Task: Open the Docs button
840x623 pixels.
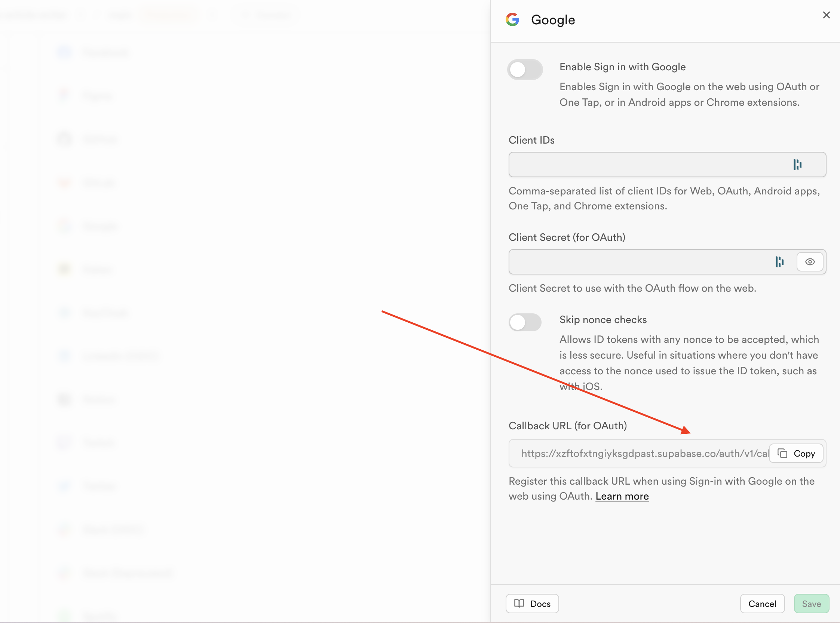Action: (x=532, y=604)
